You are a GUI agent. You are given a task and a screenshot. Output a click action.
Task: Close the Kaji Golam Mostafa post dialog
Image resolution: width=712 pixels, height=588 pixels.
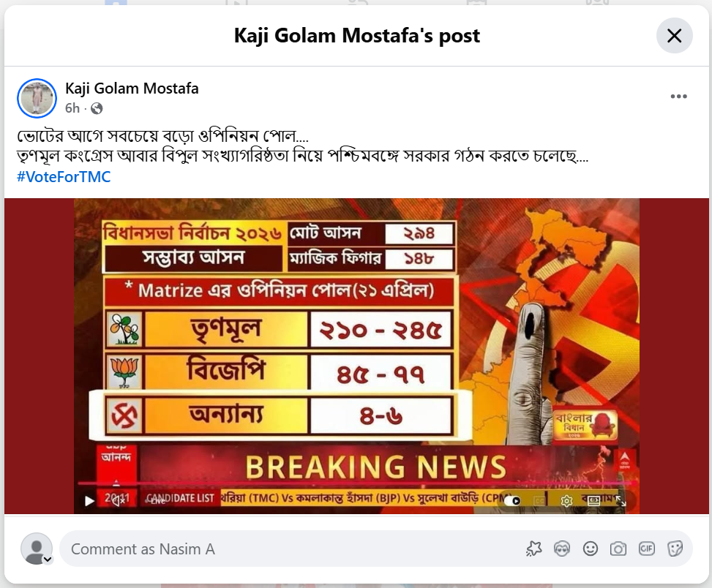(674, 35)
